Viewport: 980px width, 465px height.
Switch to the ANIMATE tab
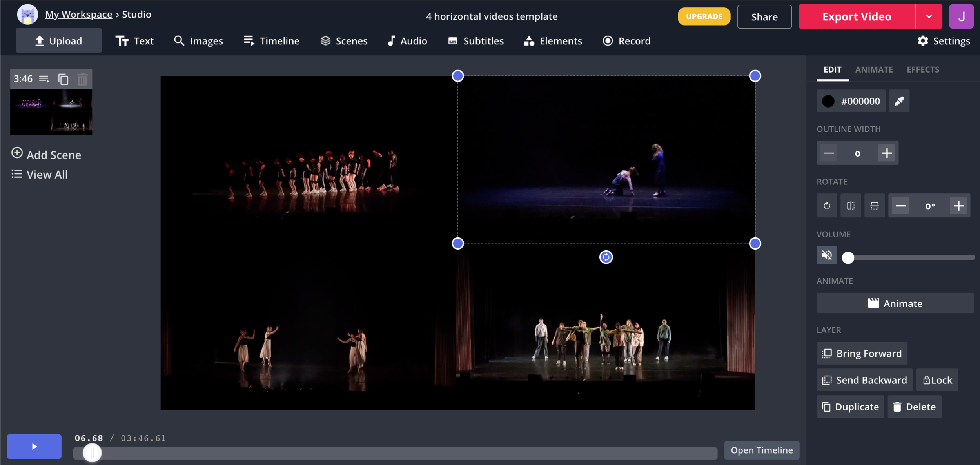click(x=874, y=69)
